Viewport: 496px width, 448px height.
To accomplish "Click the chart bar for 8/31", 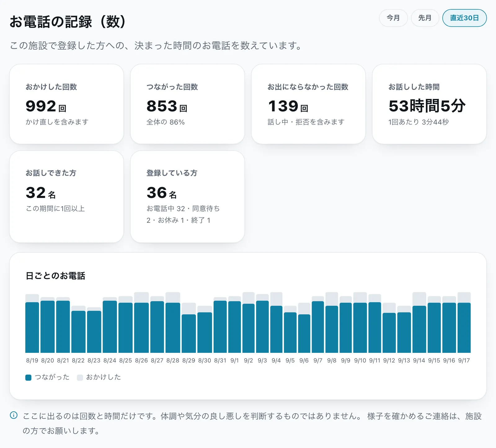I will pyautogui.click(x=220, y=325).
